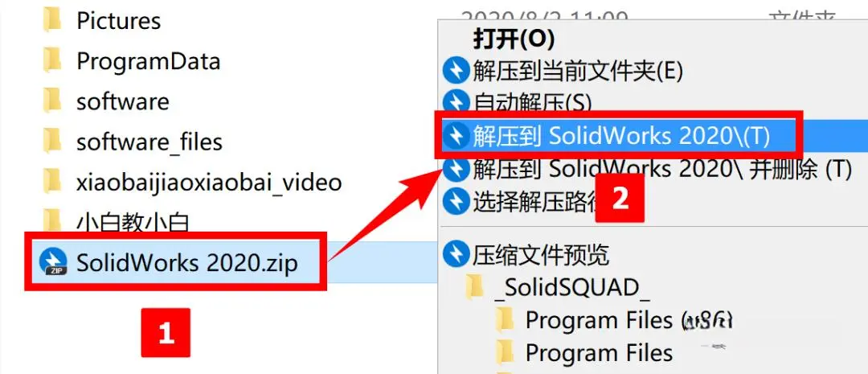Choose the 选择解压路径 menu entry
Viewport: 868px width, 374px height.
click(534, 203)
